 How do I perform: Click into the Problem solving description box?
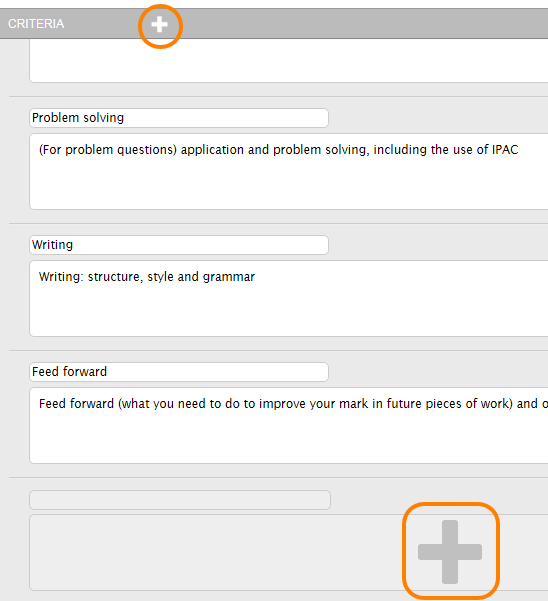(x=289, y=171)
